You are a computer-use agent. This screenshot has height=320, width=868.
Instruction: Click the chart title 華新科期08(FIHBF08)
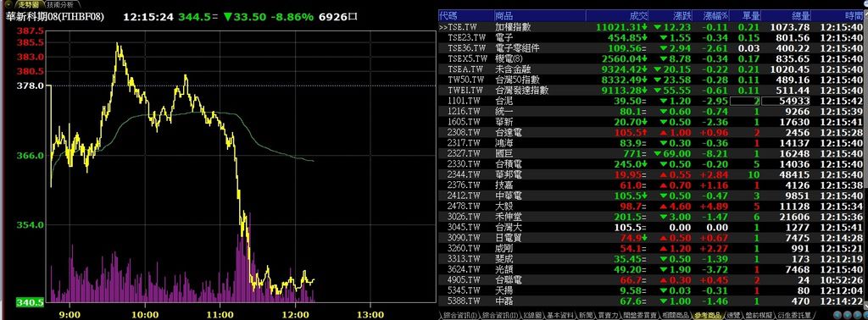coord(55,17)
